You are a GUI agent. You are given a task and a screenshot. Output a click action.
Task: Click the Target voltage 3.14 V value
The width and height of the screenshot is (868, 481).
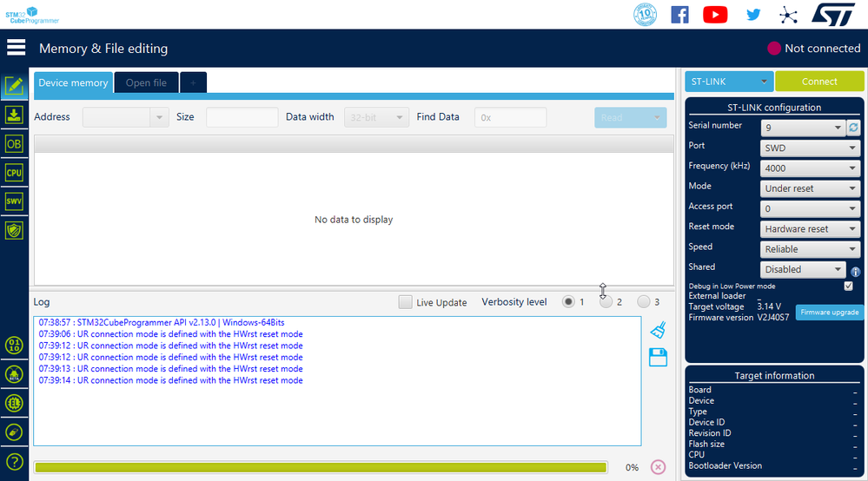769,306
